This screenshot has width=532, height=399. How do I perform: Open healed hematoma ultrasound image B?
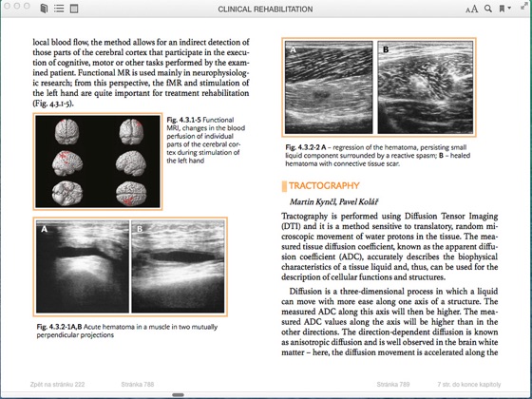(x=426, y=87)
